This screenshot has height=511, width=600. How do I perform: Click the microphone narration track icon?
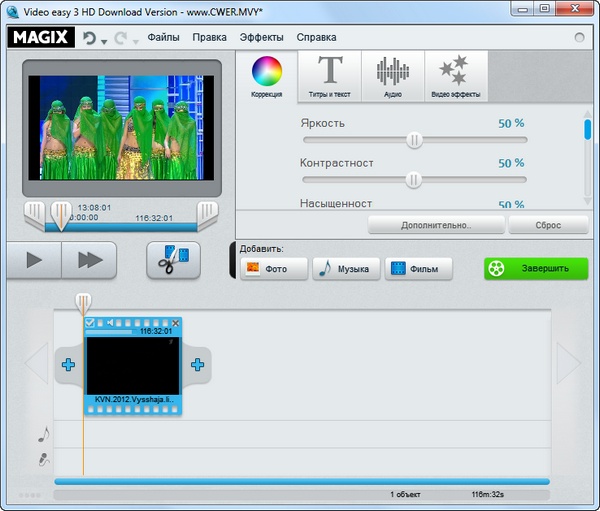(x=44, y=459)
